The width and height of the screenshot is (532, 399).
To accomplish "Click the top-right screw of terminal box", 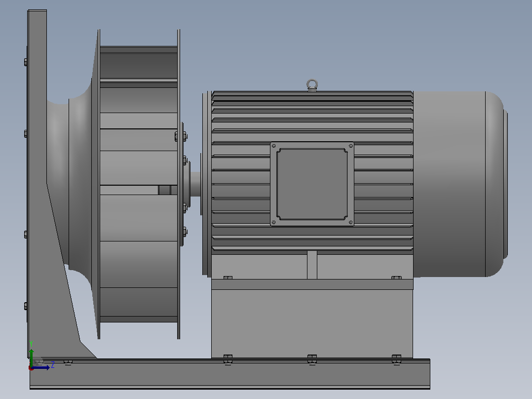I will 351,146.
